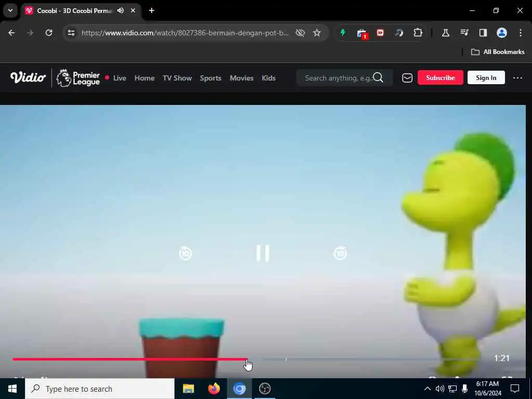Open the Vidio logo homepage

click(28, 78)
